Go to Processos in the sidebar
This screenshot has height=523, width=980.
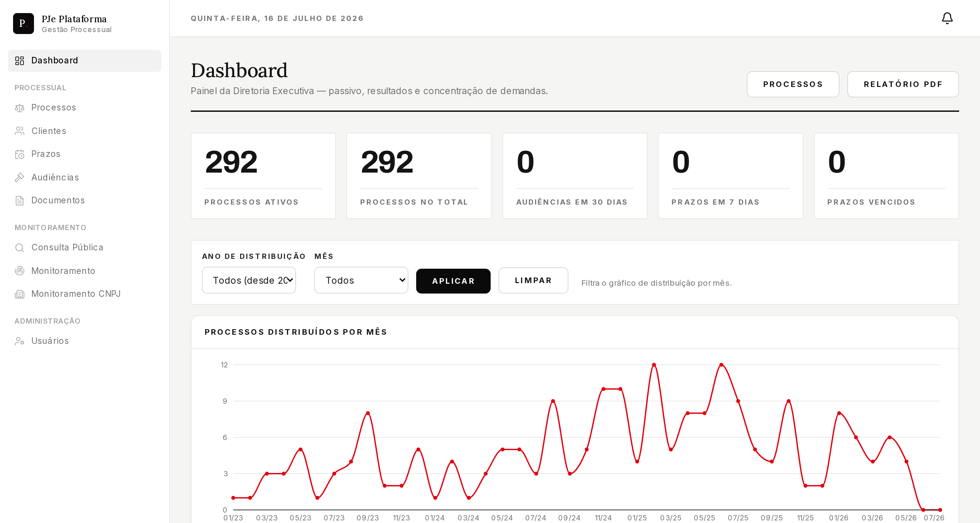(85, 108)
